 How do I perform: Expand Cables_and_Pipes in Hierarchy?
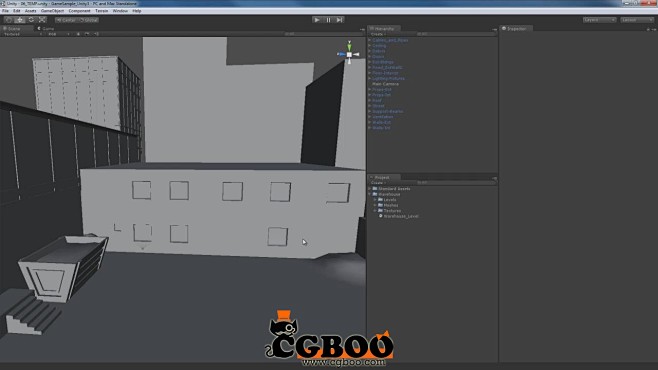click(370, 40)
